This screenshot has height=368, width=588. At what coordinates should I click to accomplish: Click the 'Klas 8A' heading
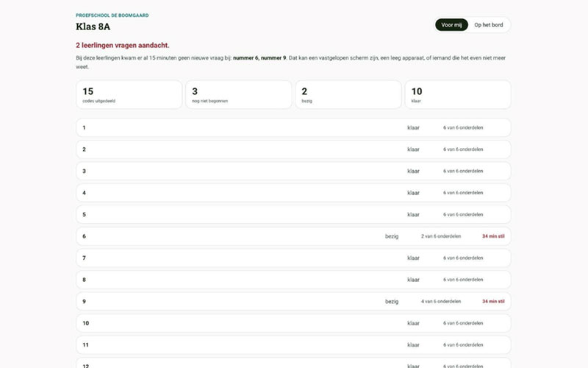coord(93,26)
